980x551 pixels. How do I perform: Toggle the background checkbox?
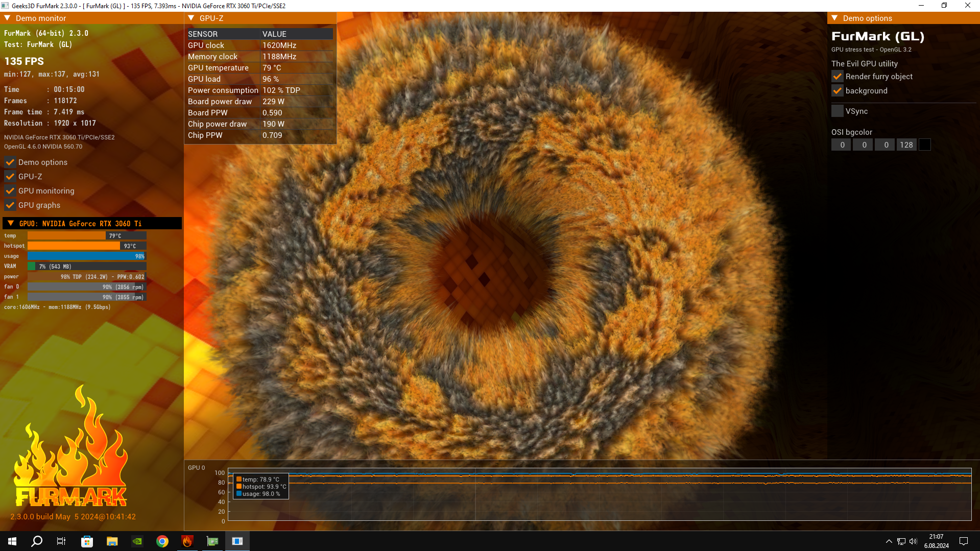click(x=838, y=91)
